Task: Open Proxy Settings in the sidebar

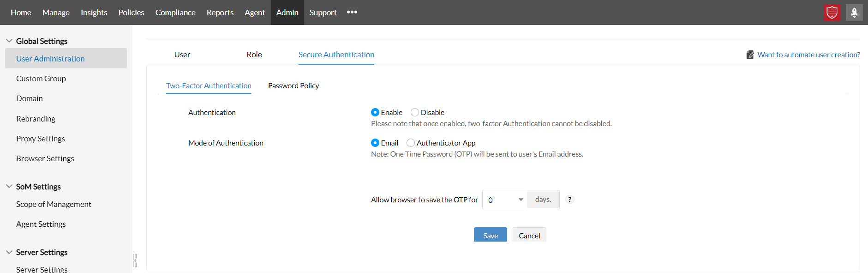Action: [x=41, y=139]
